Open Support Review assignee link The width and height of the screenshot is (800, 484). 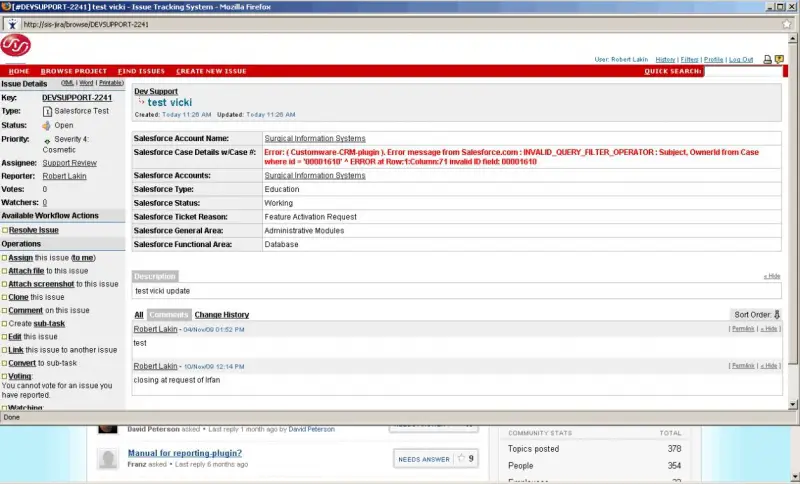point(69,163)
